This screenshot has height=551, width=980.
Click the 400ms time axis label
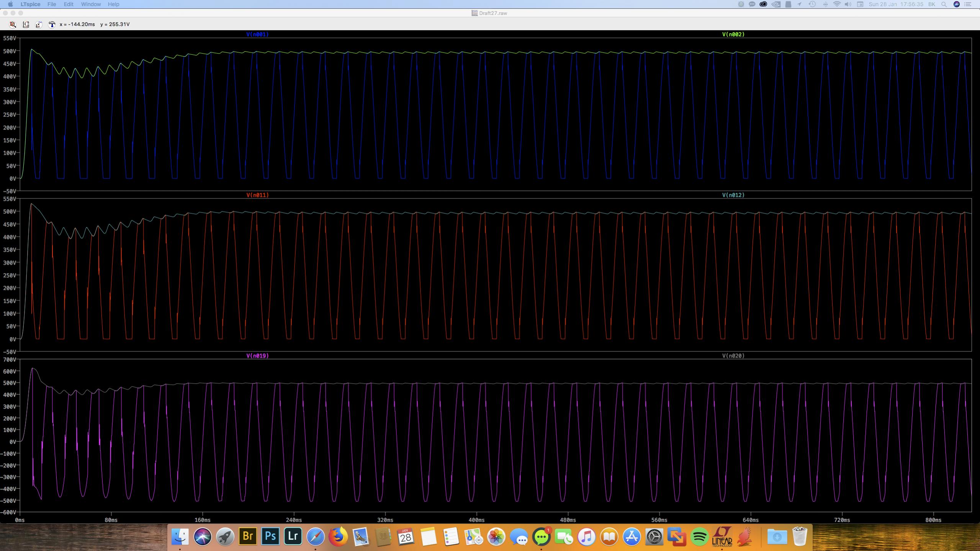click(476, 520)
